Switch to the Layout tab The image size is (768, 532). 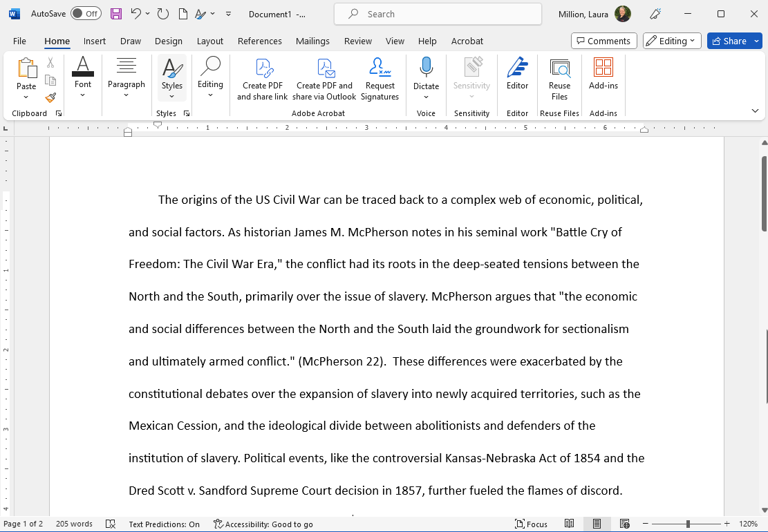coord(209,41)
